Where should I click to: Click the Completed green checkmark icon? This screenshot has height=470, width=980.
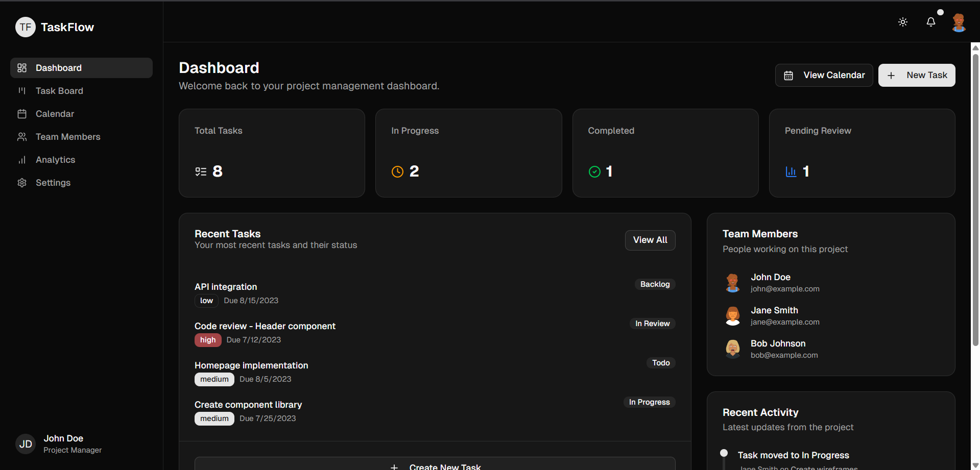(x=594, y=171)
